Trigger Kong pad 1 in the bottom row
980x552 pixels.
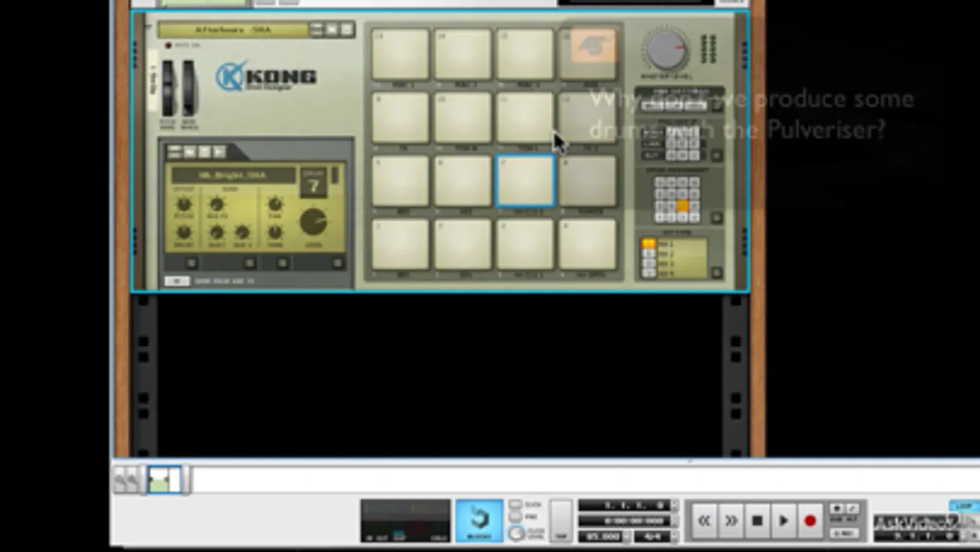400,245
